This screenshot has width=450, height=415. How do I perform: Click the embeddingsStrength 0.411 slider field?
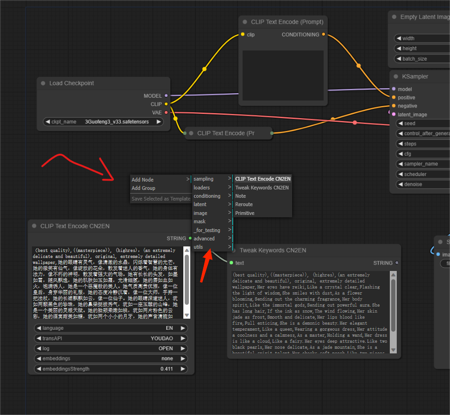111,369
